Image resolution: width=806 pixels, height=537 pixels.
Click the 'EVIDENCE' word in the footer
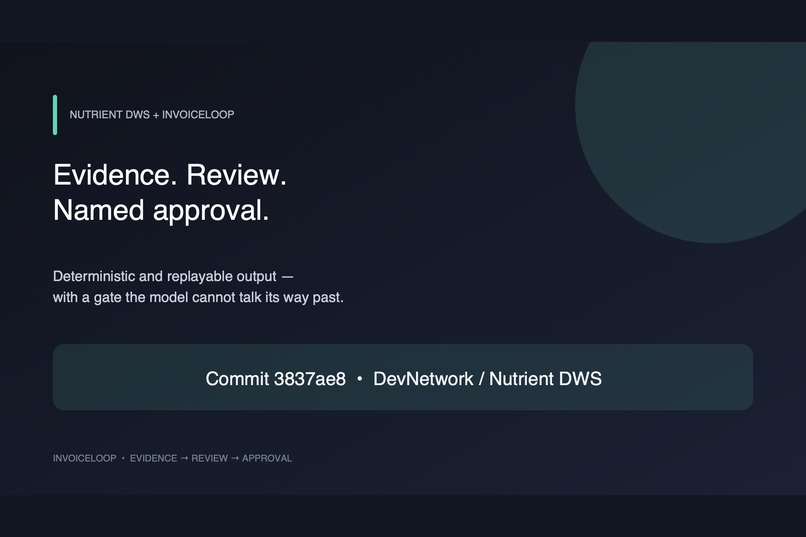click(153, 458)
